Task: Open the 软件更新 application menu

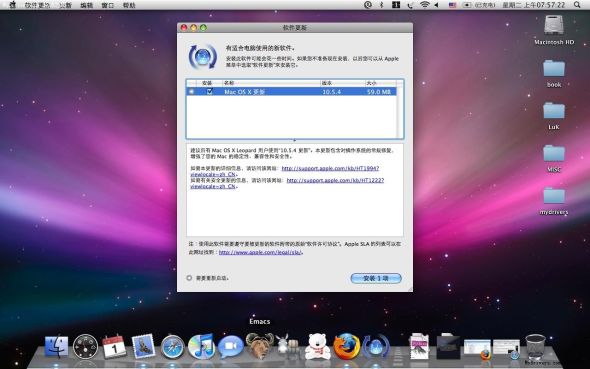Action: [x=37, y=5]
